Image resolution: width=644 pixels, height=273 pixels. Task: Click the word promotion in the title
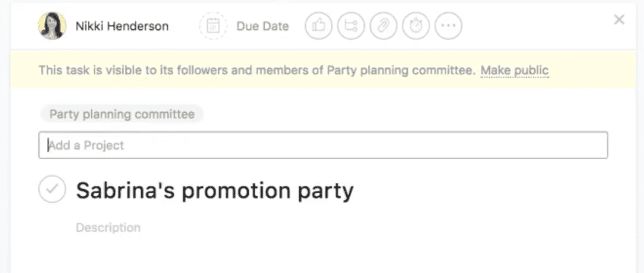pos(236,191)
